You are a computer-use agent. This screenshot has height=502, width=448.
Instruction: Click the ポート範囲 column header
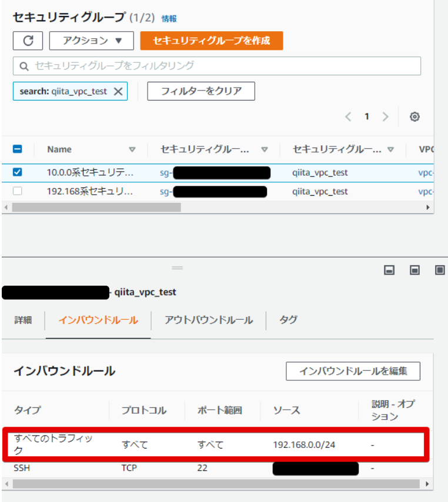click(220, 410)
